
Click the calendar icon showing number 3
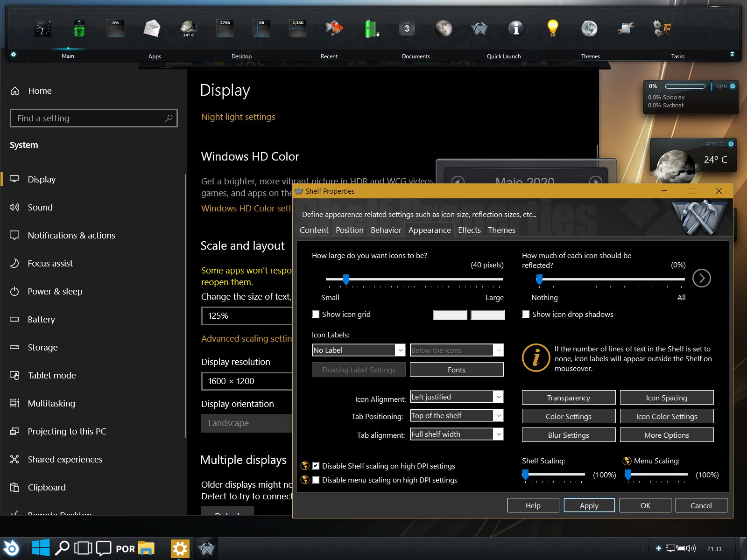407,28
